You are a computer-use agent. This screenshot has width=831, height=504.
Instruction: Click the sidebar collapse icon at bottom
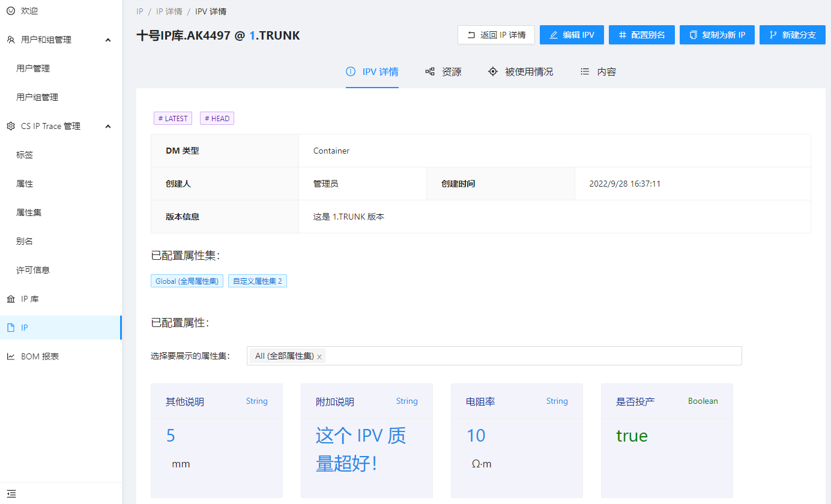(x=11, y=493)
